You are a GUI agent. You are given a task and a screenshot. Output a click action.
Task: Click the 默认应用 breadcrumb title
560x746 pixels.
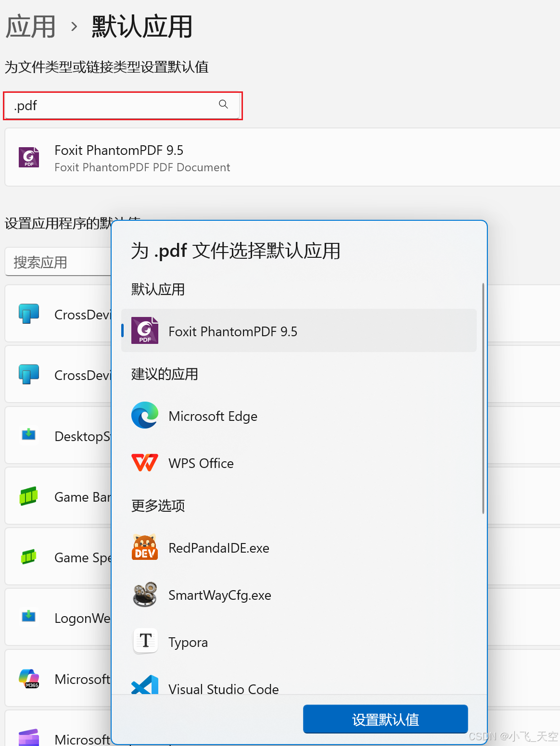point(142,26)
